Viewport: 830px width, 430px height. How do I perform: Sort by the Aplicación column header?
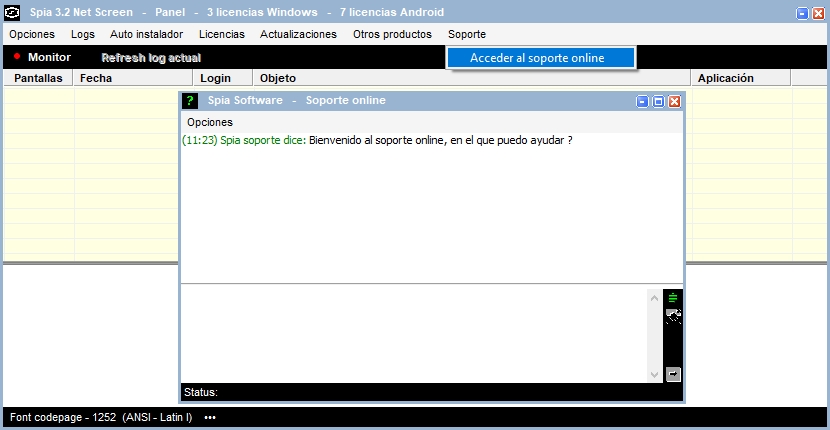(741, 78)
